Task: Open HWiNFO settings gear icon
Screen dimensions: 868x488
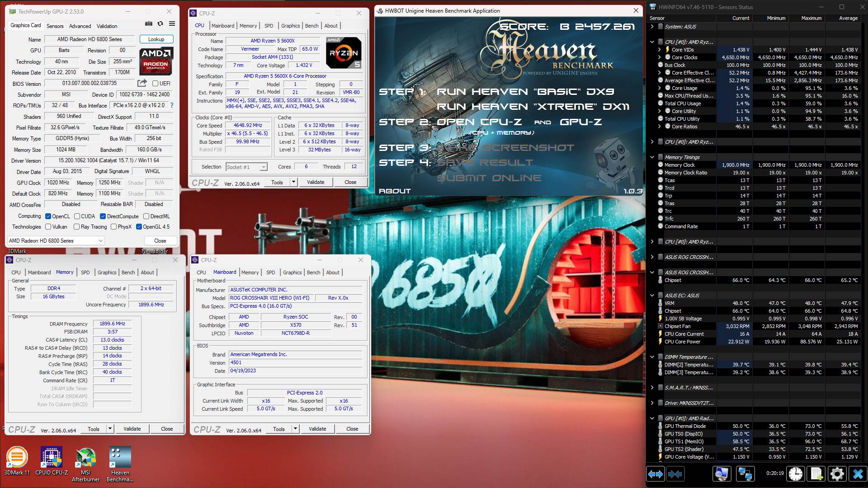Action: tap(837, 474)
